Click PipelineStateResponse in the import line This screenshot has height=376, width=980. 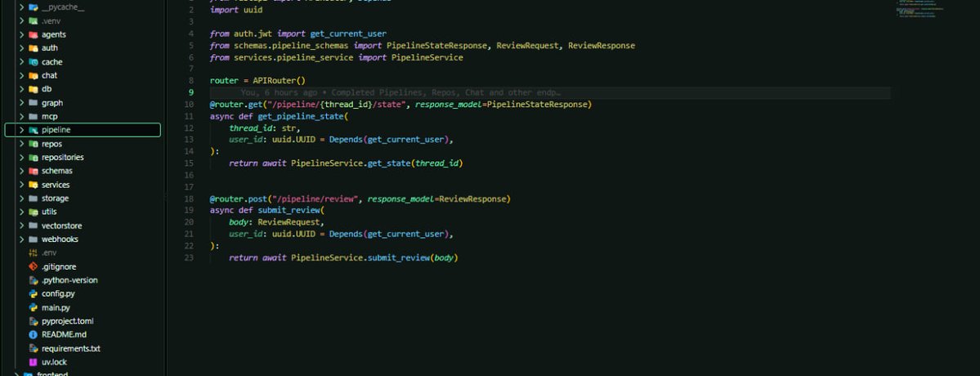(x=436, y=46)
